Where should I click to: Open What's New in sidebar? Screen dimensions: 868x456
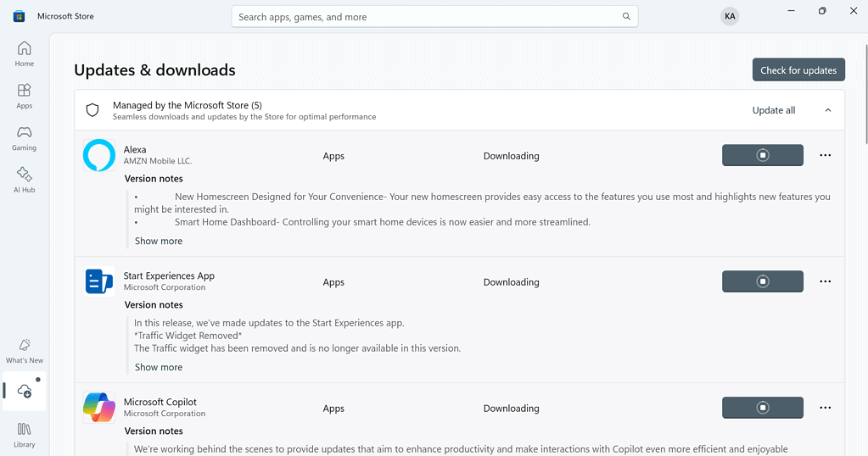[24, 351]
